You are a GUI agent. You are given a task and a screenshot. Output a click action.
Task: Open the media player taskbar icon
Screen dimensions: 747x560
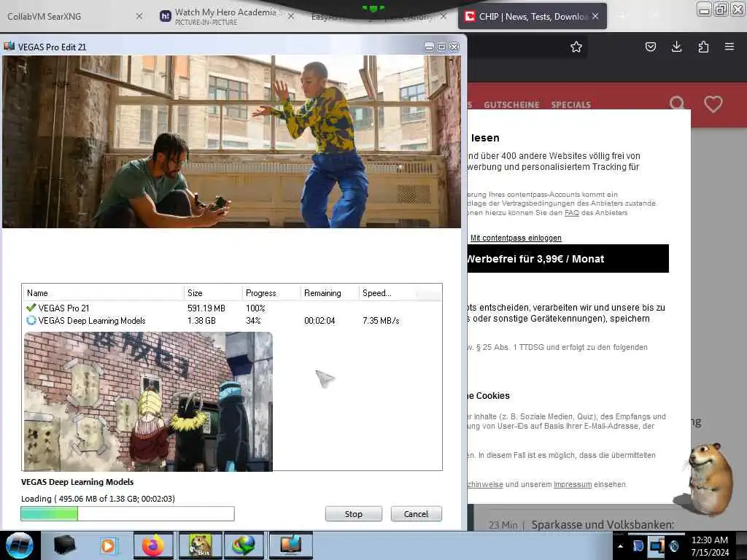[108, 545]
